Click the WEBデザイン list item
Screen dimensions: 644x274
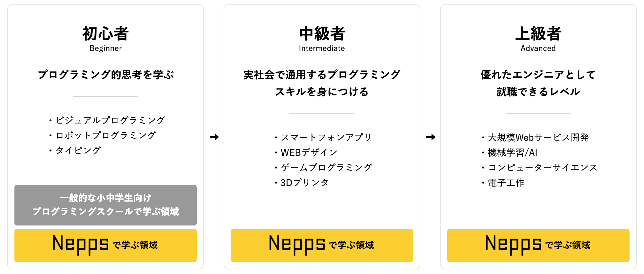pyautogui.click(x=309, y=152)
